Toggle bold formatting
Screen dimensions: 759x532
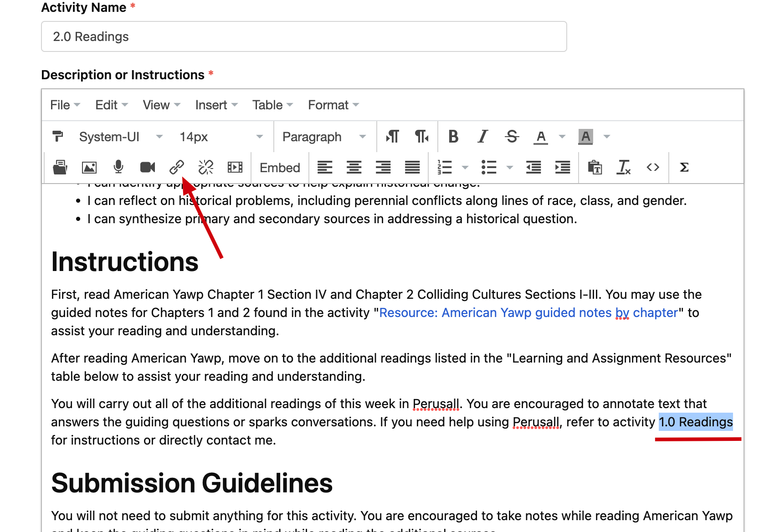453,136
